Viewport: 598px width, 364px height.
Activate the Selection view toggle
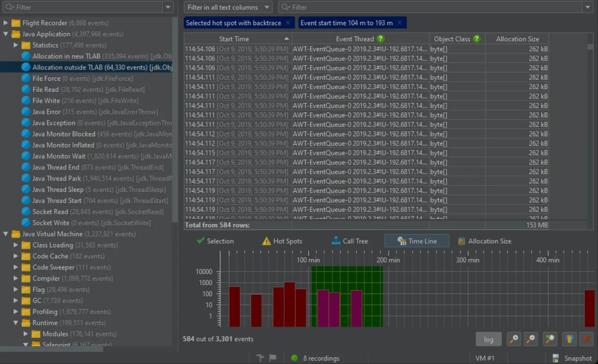215,241
